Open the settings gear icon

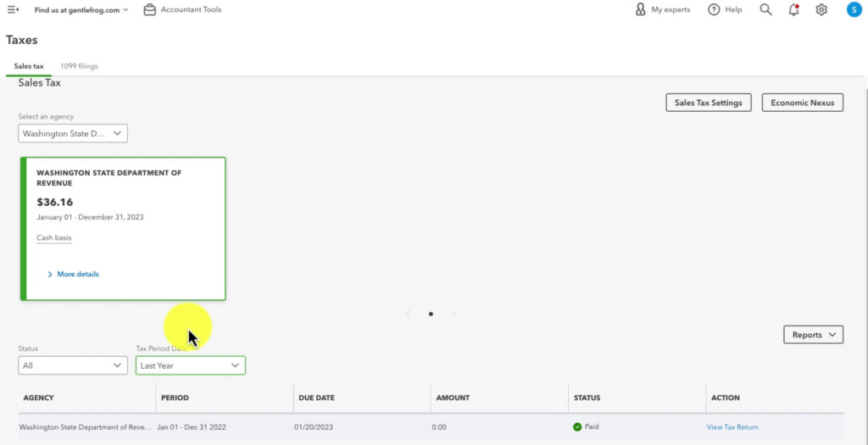point(821,10)
